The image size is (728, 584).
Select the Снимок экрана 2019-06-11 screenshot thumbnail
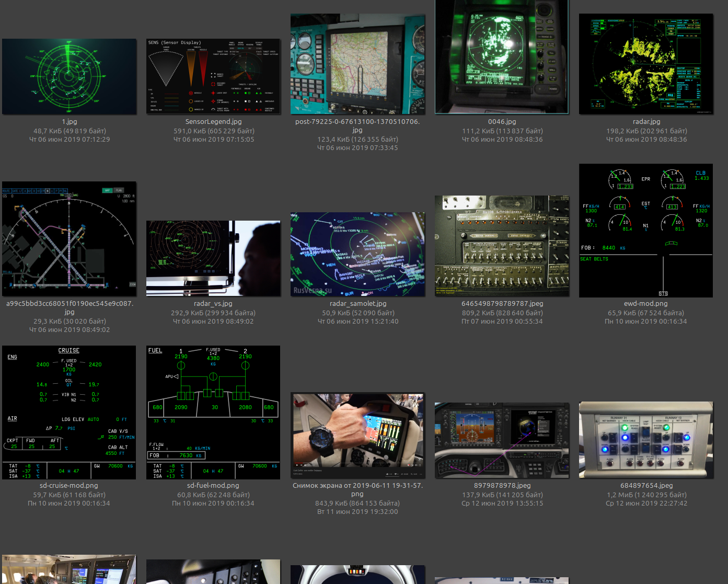click(357, 436)
